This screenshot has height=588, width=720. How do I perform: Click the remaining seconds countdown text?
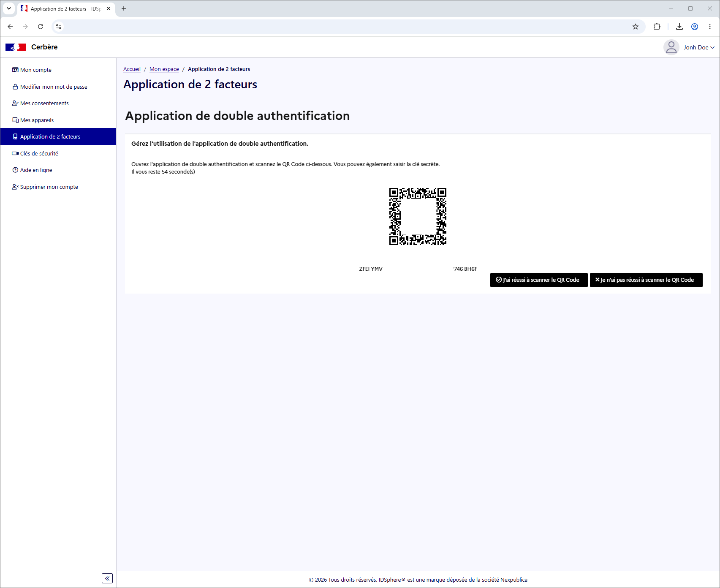tap(163, 171)
